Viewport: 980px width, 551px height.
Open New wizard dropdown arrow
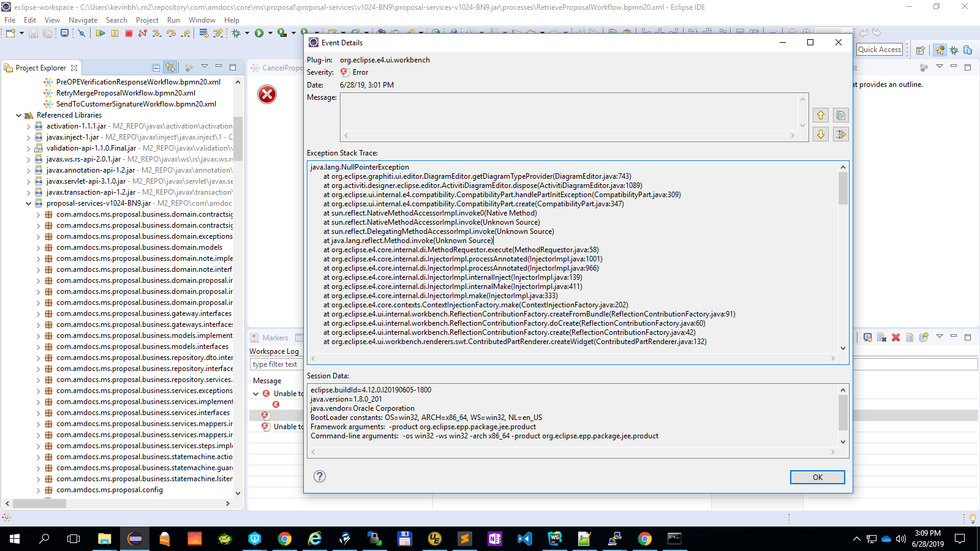tap(21, 33)
